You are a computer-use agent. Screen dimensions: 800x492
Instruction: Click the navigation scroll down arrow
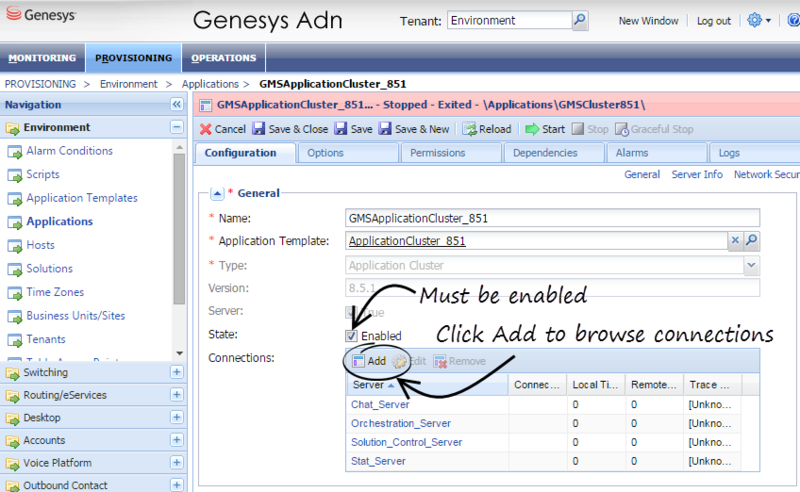pos(179,353)
